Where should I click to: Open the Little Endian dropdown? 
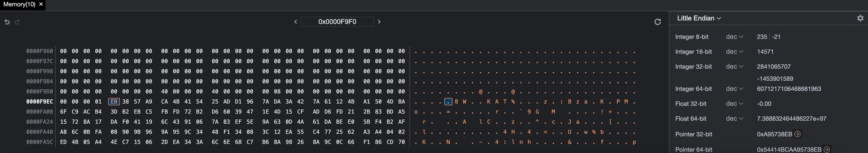coord(699,18)
